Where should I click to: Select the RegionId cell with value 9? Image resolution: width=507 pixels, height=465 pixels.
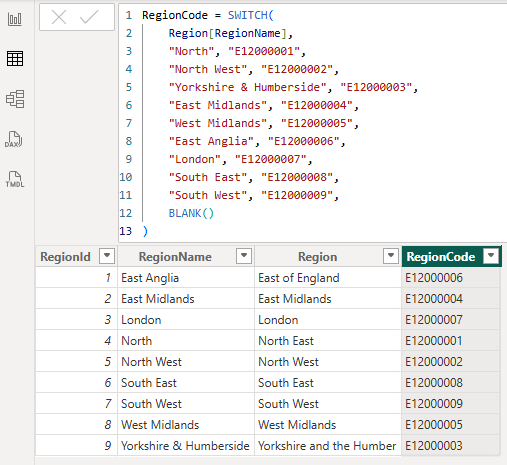tap(76, 446)
